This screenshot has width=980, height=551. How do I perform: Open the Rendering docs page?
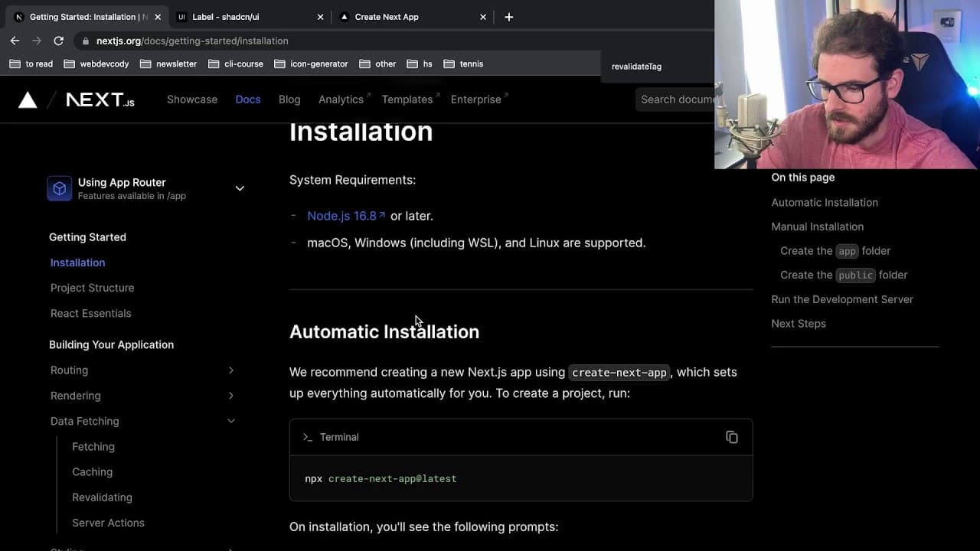(x=75, y=396)
